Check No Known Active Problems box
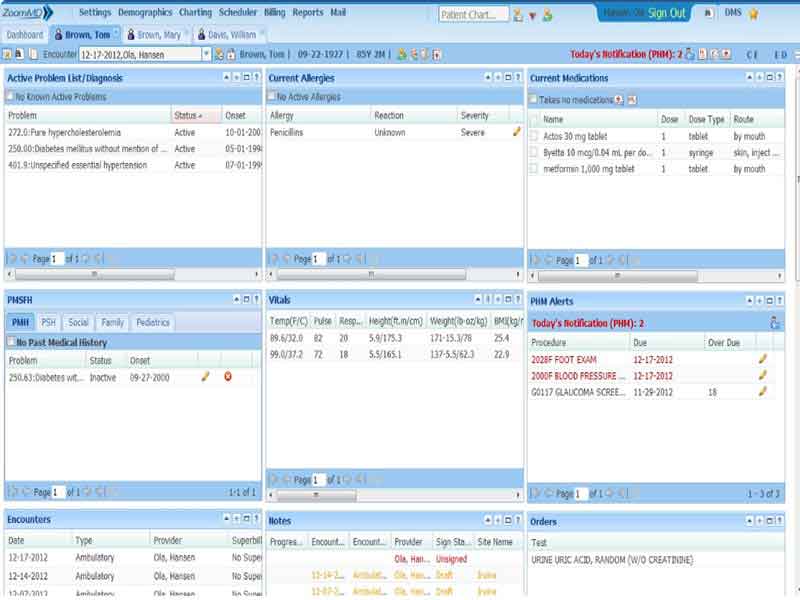The width and height of the screenshot is (800, 600). tap(10, 96)
